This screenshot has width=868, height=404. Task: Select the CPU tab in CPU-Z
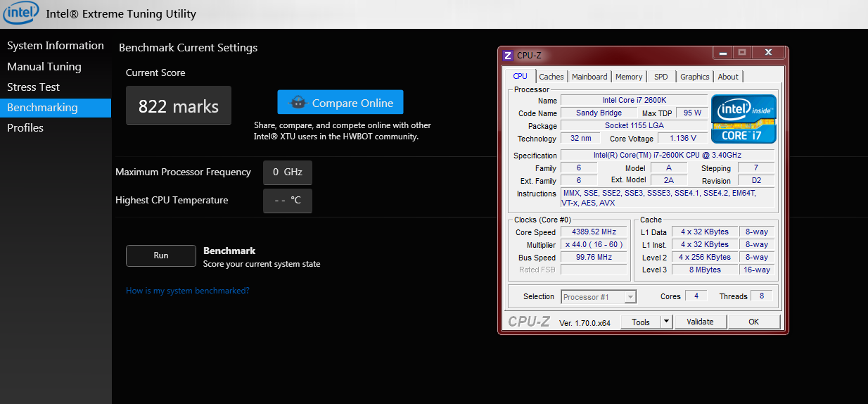(521, 76)
